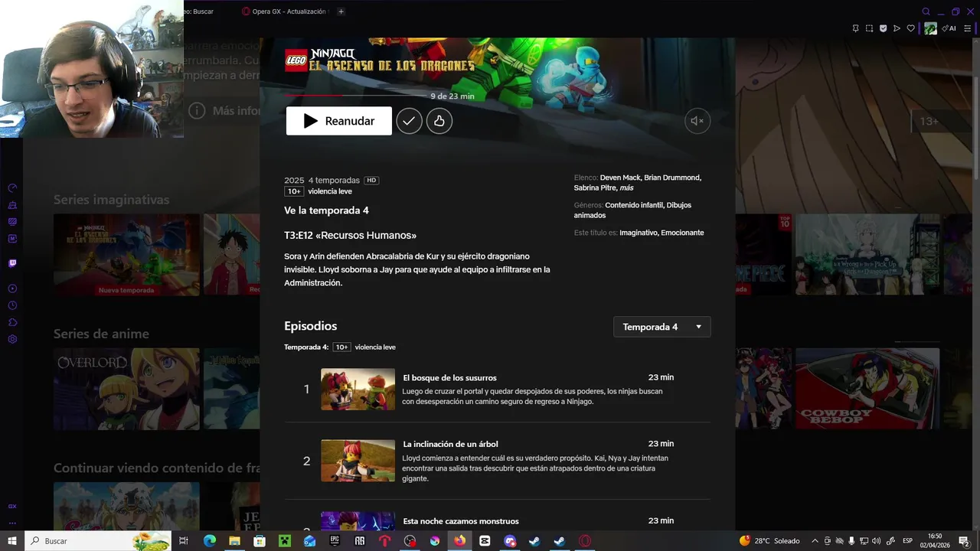This screenshot has height=551, width=980.
Task: Open the weather 28°C Soleado widget
Action: coord(769,541)
